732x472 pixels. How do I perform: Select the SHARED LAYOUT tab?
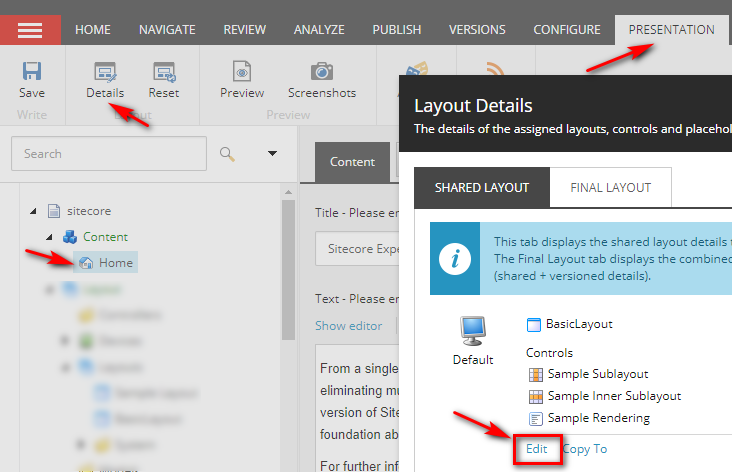click(x=482, y=188)
